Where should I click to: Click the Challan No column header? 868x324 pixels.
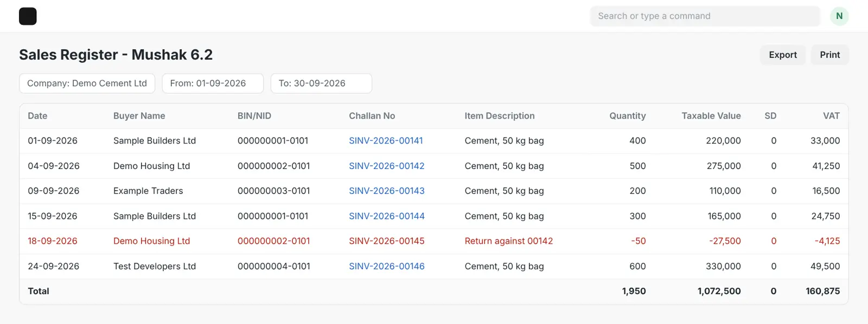point(372,116)
